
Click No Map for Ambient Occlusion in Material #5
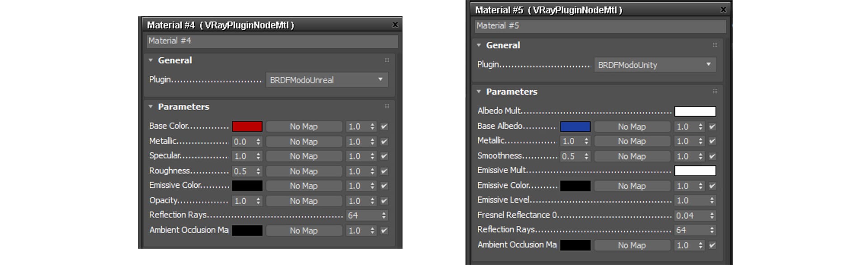pyautogui.click(x=632, y=245)
